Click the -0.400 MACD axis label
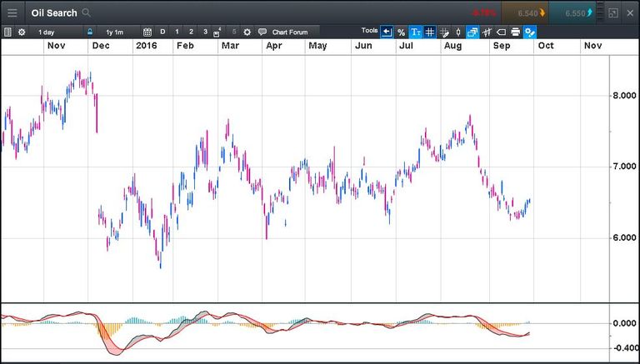Screen dimensions: 640x364 [625, 348]
